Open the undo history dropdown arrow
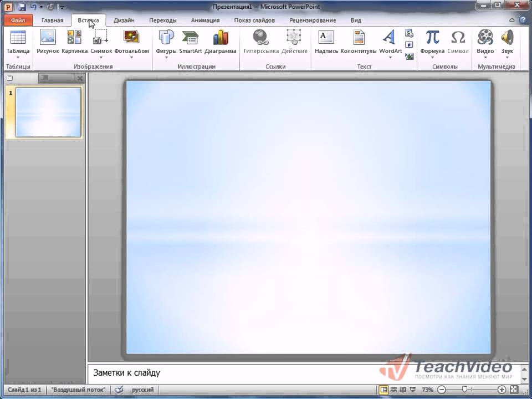 click(x=41, y=7)
